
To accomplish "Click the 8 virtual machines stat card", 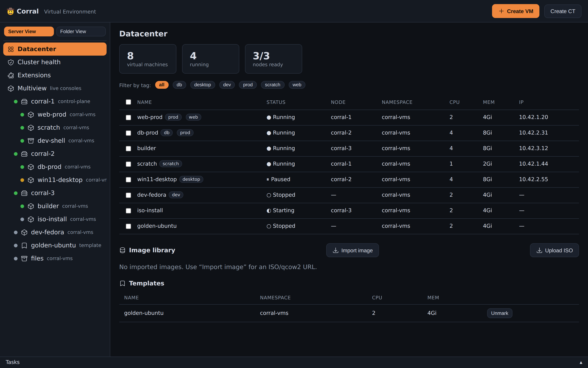I will coord(148,59).
